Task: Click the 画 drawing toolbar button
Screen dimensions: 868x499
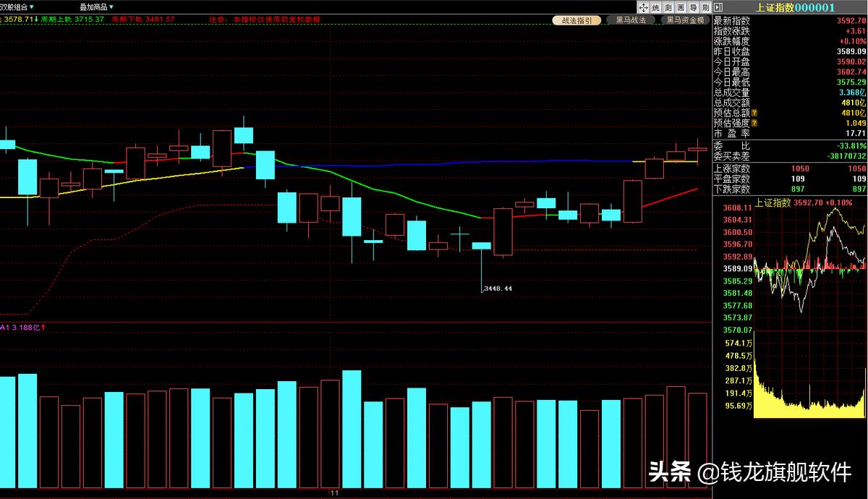Action: point(681,7)
